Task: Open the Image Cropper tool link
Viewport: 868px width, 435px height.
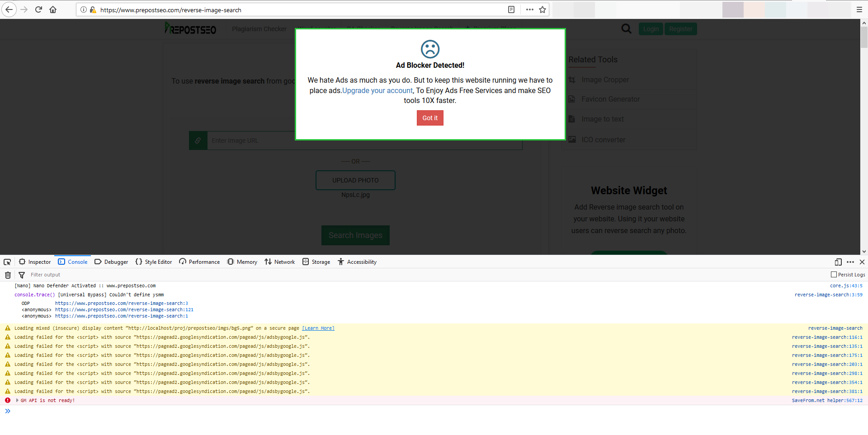Action: click(605, 80)
